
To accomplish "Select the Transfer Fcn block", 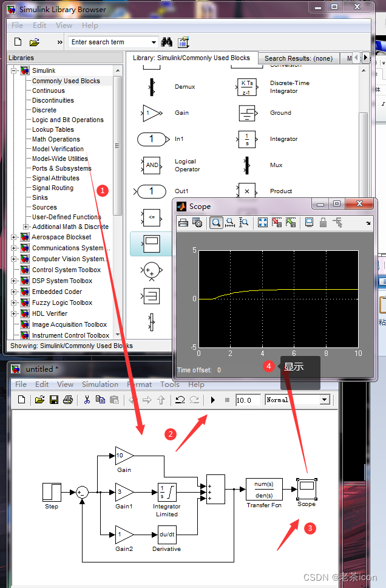I will pos(264,490).
